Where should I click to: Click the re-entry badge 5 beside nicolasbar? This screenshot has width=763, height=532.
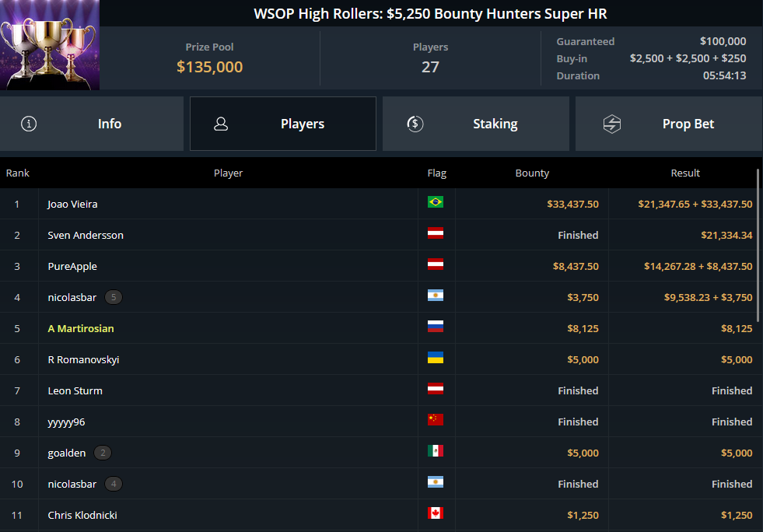pyautogui.click(x=114, y=297)
